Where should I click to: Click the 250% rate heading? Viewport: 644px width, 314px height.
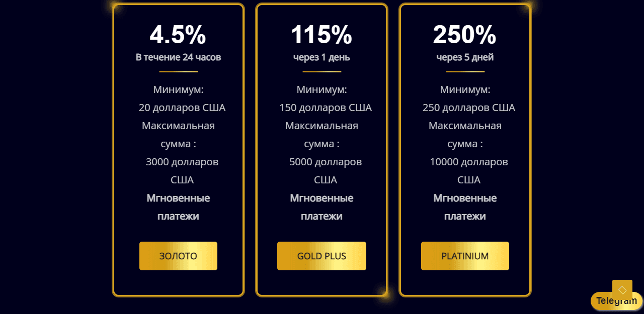(465, 35)
